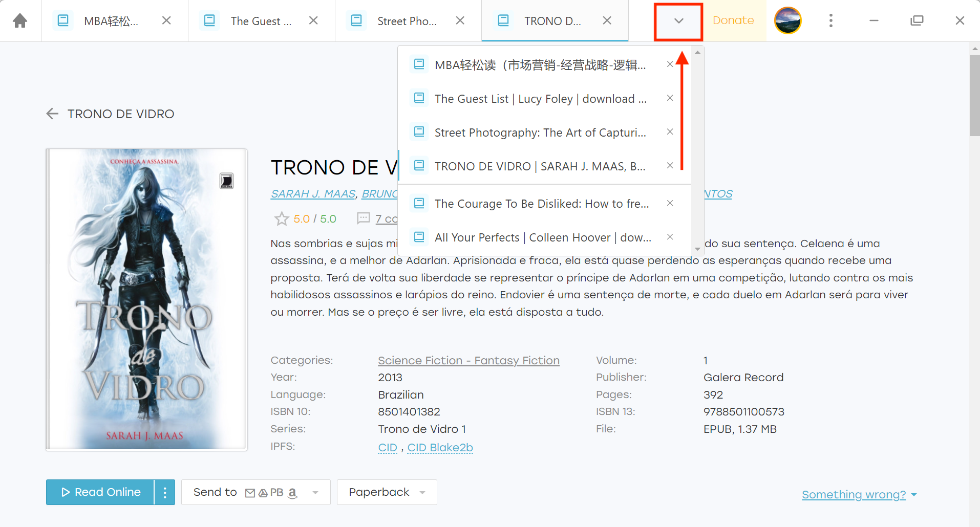Close the Street Pho... tab

click(x=460, y=20)
